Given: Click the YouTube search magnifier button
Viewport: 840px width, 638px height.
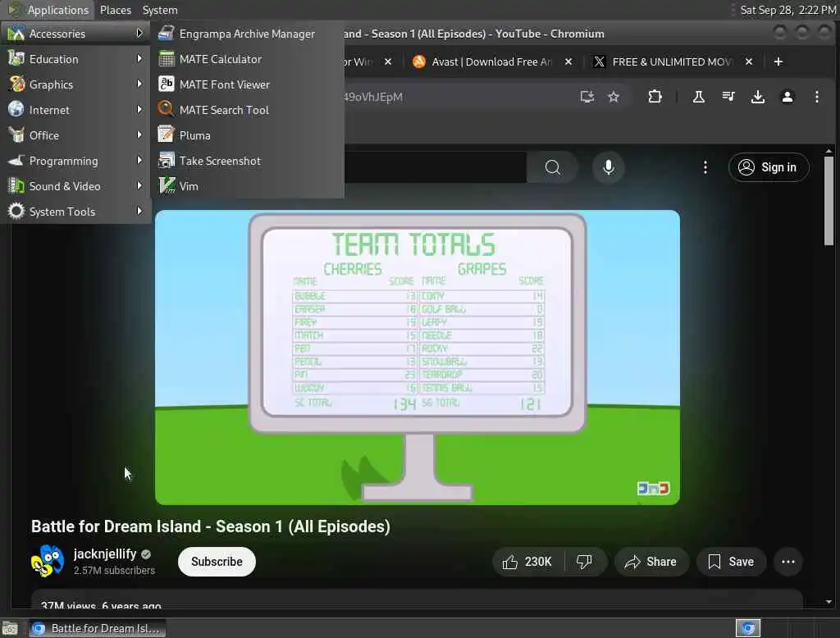Looking at the screenshot, I should pyautogui.click(x=552, y=167).
